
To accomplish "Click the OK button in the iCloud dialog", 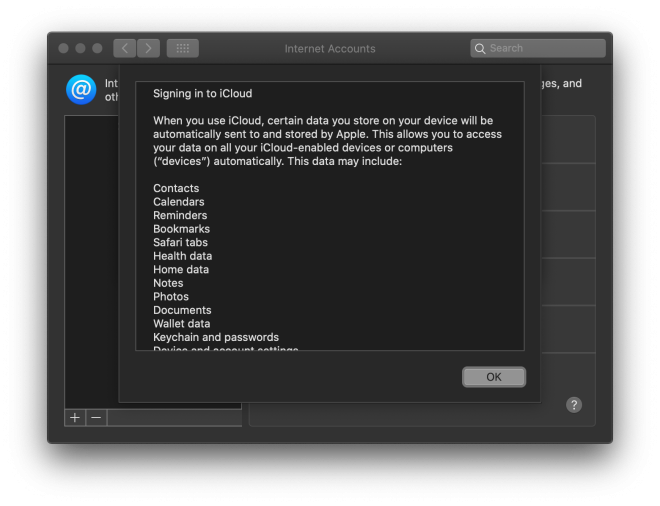I will (x=494, y=377).
